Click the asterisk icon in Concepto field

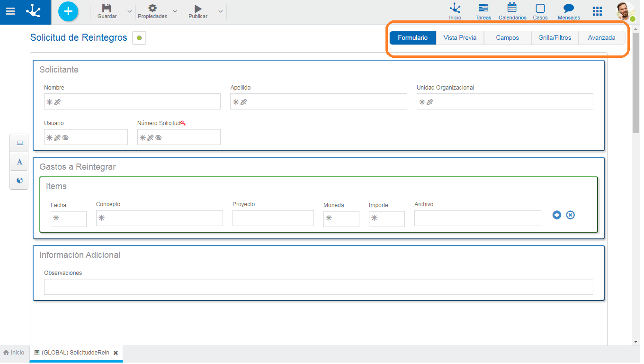tap(101, 218)
